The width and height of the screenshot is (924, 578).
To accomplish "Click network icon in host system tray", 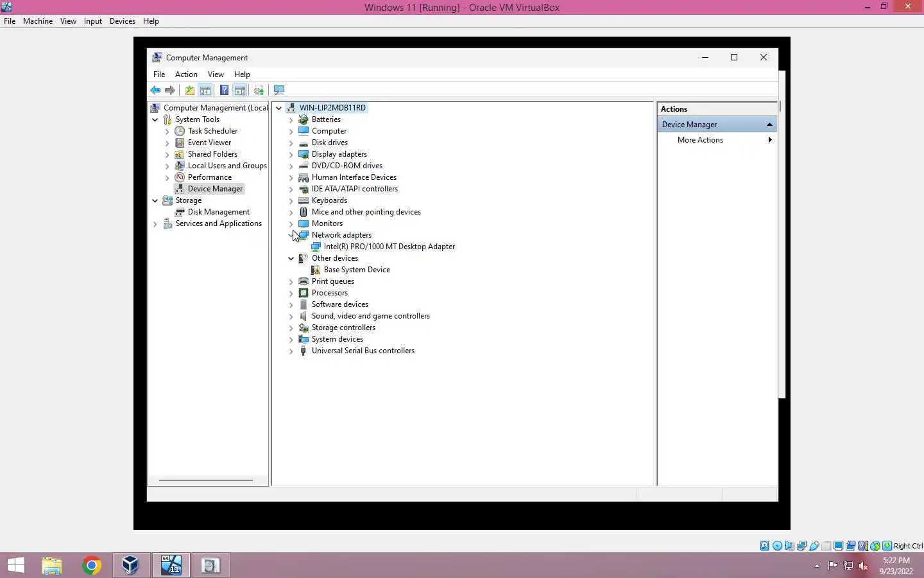I will coord(848,566).
